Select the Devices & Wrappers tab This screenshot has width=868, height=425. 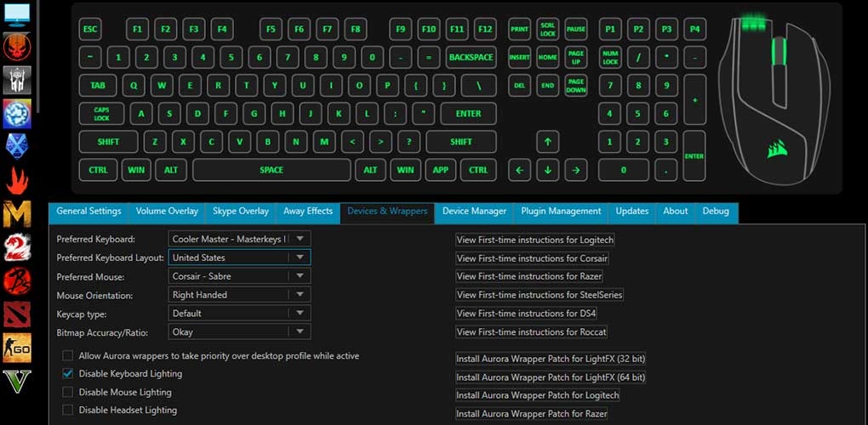(387, 212)
